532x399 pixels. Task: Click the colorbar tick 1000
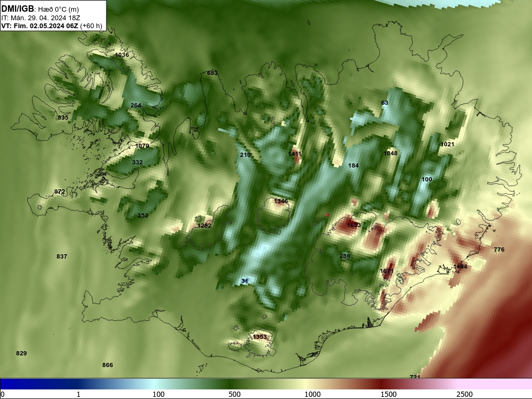(x=312, y=395)
